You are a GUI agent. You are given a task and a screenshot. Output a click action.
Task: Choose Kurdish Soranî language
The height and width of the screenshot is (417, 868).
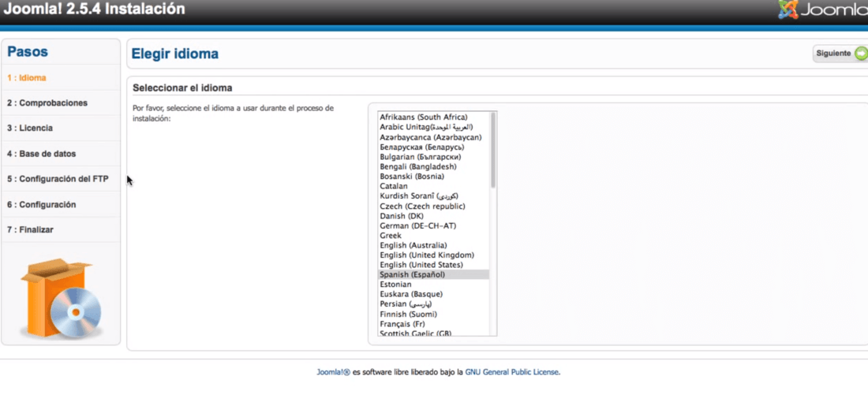pos(433,196)
